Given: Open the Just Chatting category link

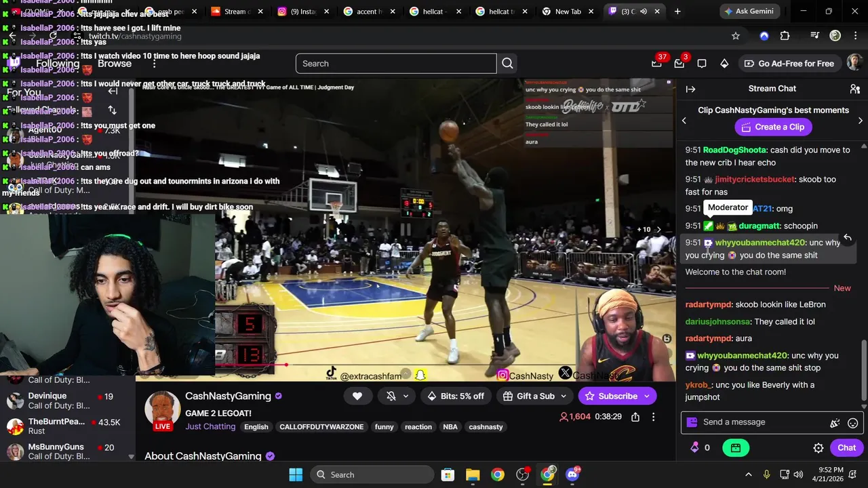Looking at the screenshot, I should pos(210,426).
